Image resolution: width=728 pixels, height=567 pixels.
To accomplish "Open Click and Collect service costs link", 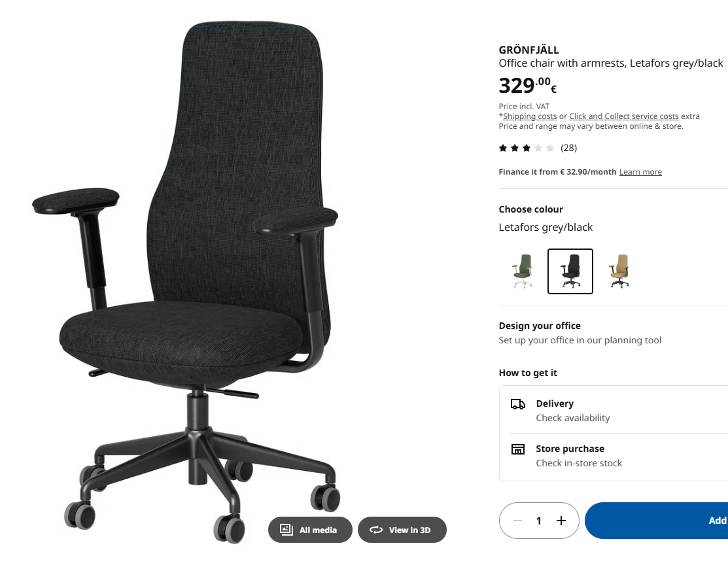I will (623, 116).
